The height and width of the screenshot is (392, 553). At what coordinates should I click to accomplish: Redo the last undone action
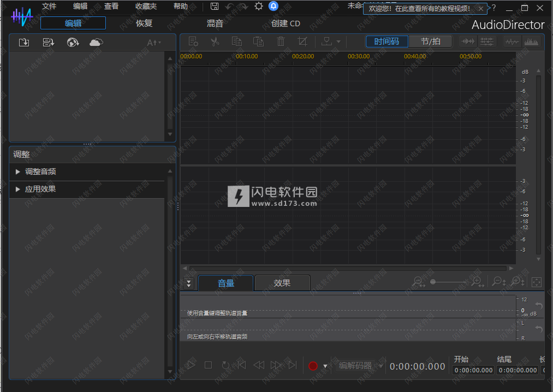point(243,7)
